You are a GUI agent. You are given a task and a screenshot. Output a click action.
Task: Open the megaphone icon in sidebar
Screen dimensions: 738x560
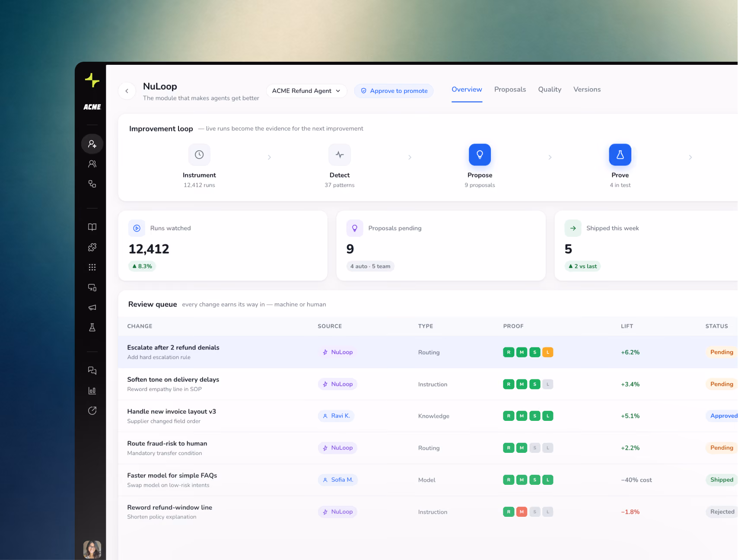coord(92,307)
